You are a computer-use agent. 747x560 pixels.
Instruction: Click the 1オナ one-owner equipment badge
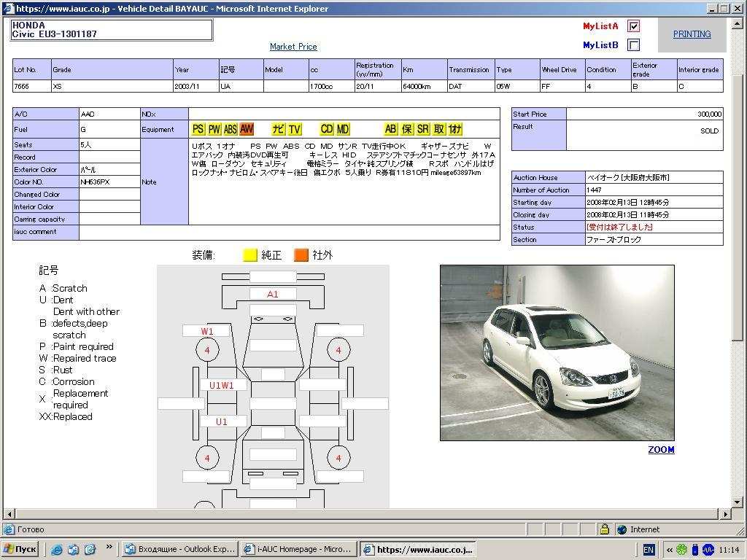(455, 129)
